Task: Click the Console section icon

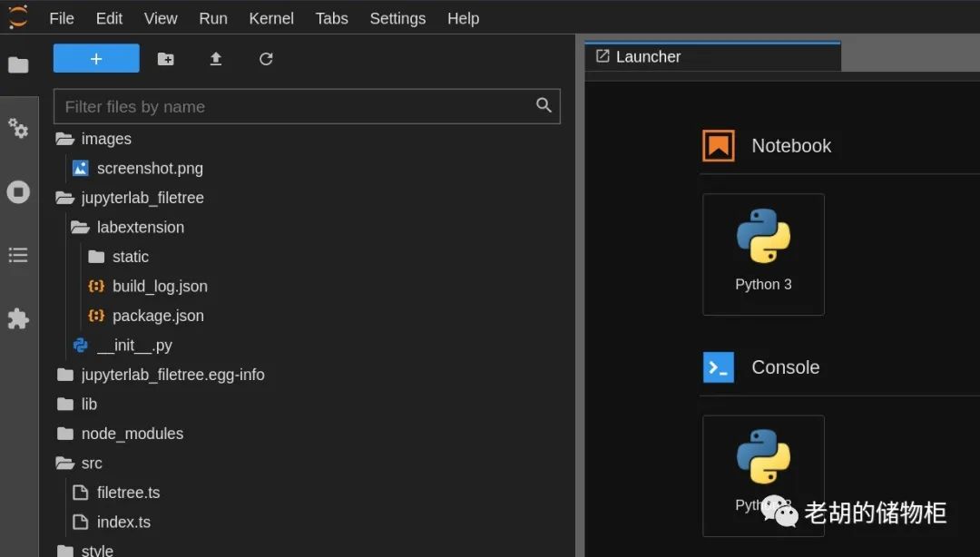Action: [x=718, y=367]
